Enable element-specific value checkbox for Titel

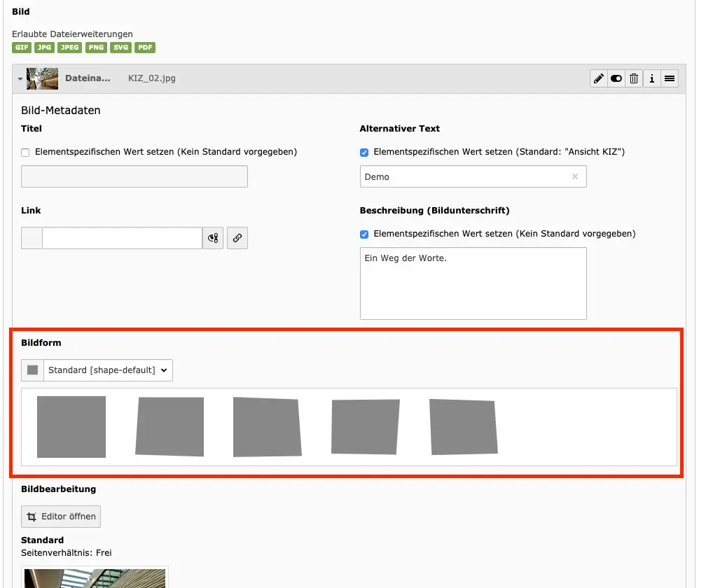(26, 152)
